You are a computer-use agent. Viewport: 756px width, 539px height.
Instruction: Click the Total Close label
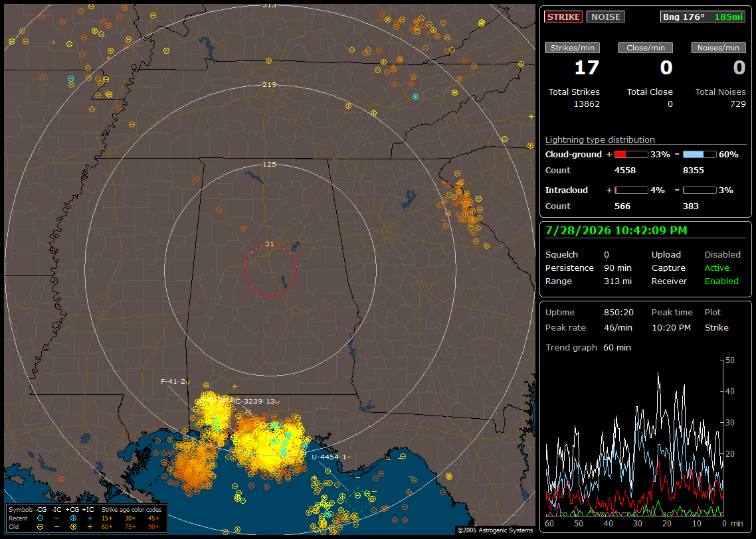click(650, 92)
